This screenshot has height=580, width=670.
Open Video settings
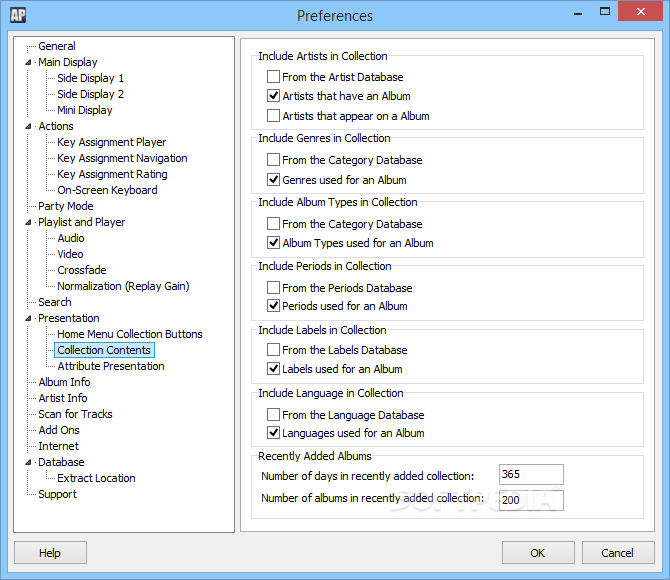point(71,254)
